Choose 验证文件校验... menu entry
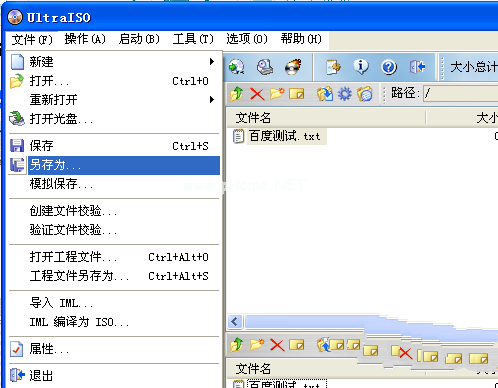The width and height of the screenshot is (498, 388). click(114, 230)
